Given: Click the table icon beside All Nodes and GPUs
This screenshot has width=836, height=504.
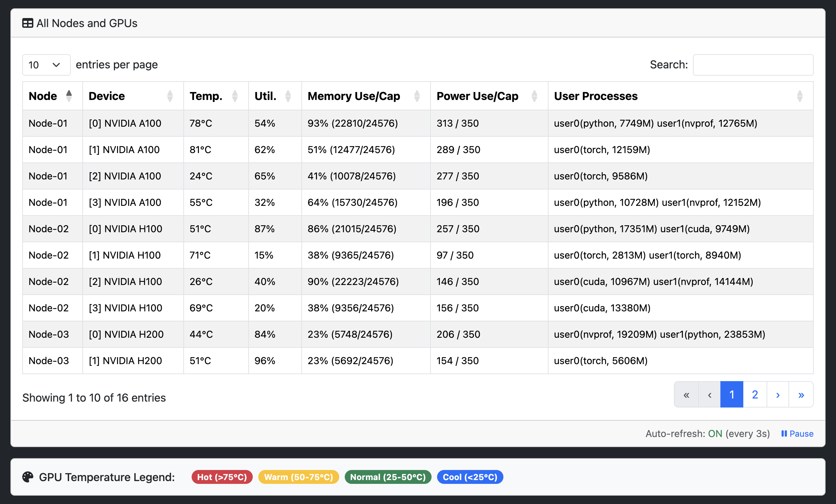Looking at the screenshot, I should (28, 23).
